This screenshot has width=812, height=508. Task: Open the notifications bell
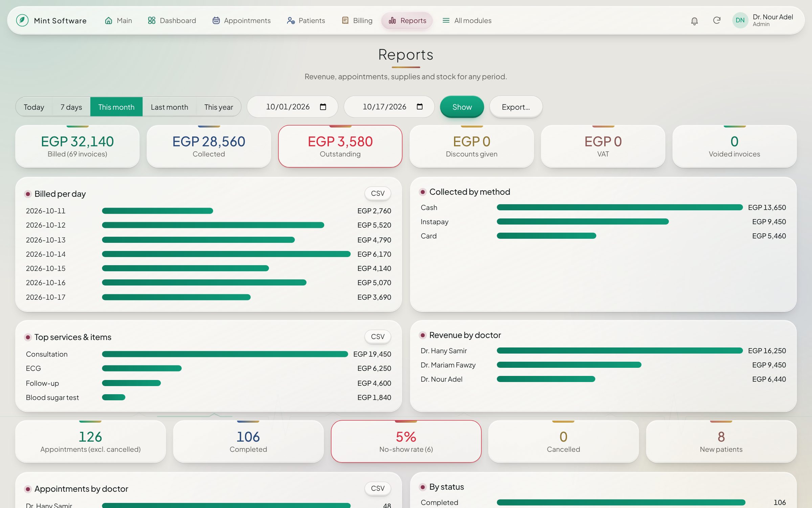[x=694, y=21]
